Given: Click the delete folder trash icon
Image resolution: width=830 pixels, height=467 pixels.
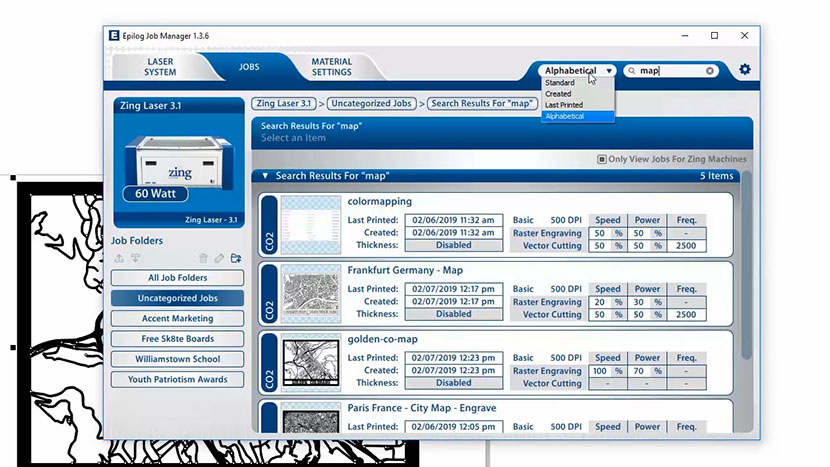Looking at the screenshot, I should 204,258.
